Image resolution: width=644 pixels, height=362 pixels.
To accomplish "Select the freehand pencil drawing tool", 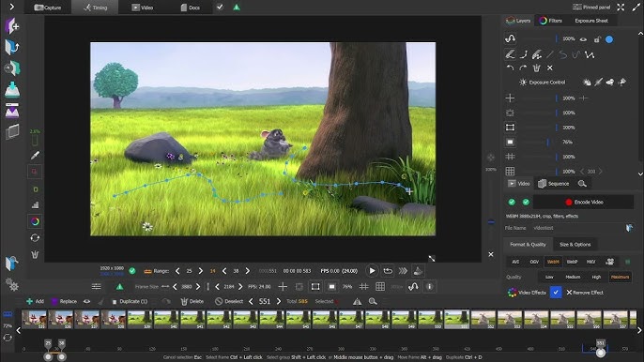I will coord(510,54).
